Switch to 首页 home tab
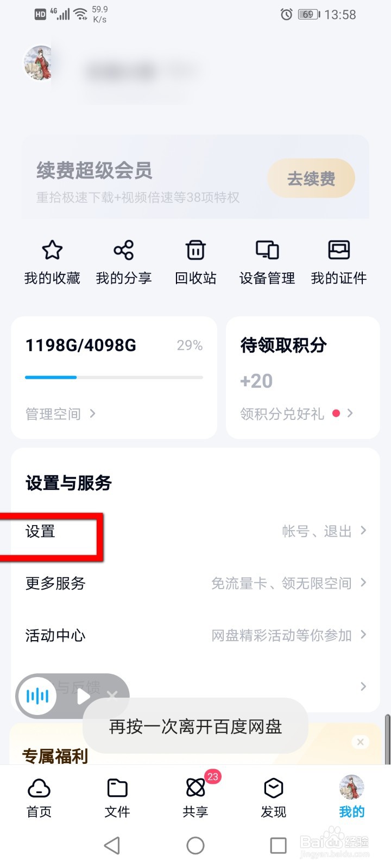Viewport: 391px width, 868px height. [x=39, y=797]
